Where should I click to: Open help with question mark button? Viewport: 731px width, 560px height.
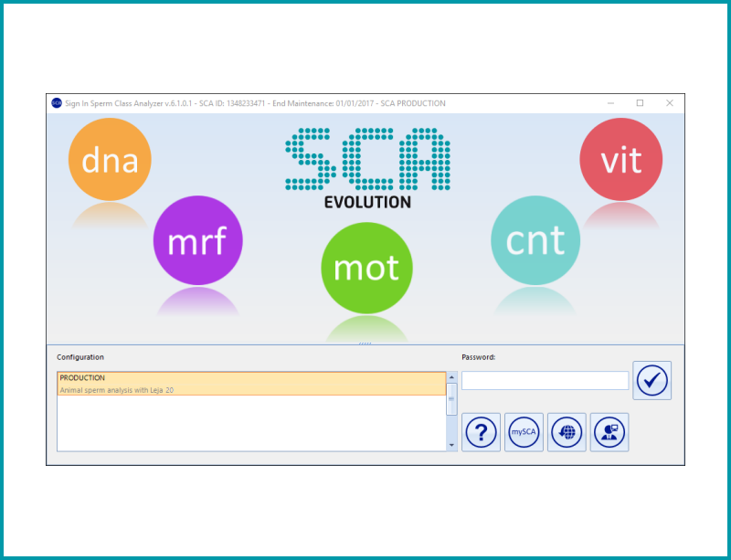click(482, 432)
